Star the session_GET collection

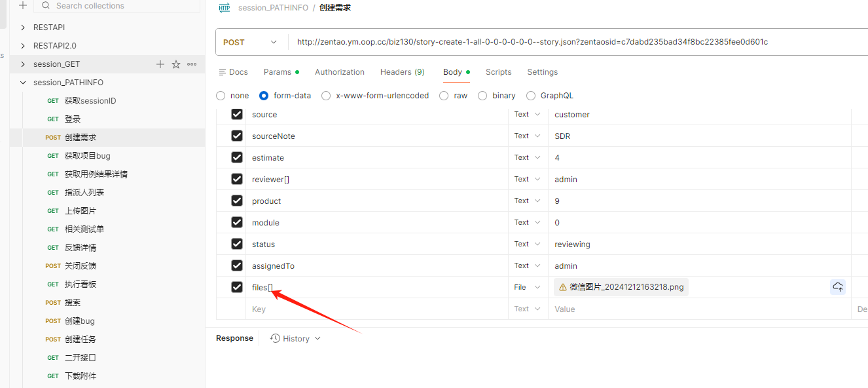pos(176,64)
